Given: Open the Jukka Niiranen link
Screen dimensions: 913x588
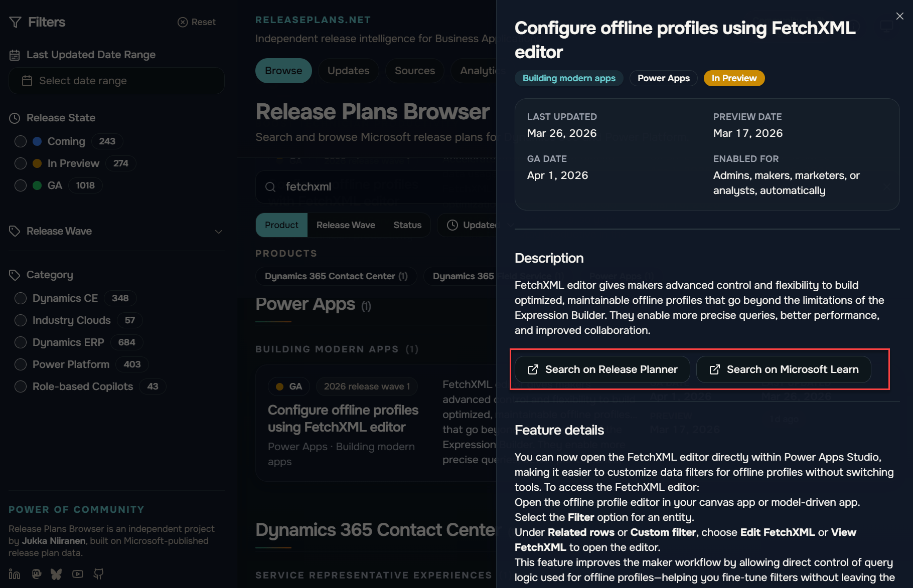Looking at the screenshot, I should (x=55, y=541).
